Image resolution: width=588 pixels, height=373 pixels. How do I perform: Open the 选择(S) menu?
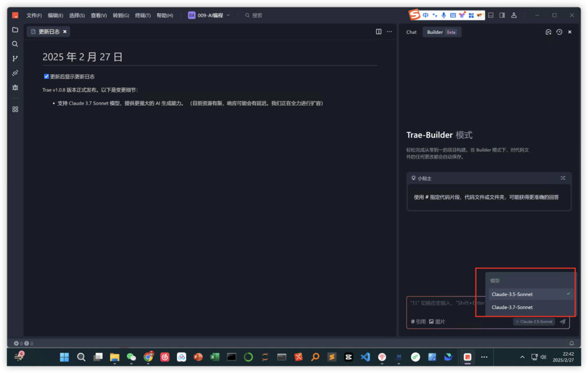point(76,16)
